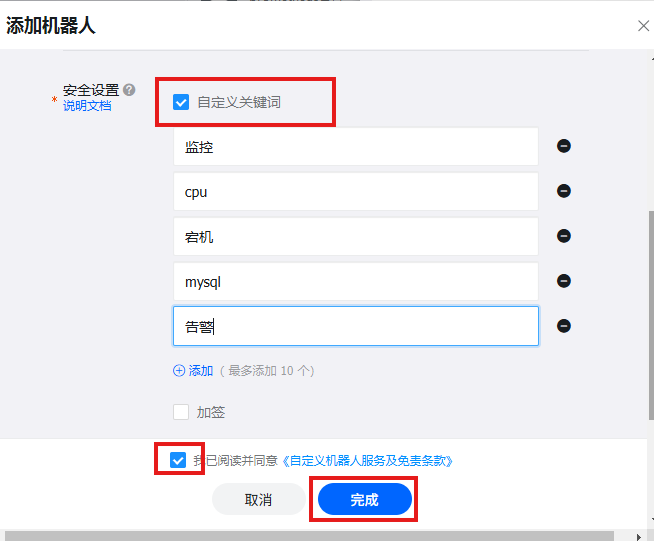
Task: Open 自定义机器人服务及免责条款 link
Action: click(368, 461)
